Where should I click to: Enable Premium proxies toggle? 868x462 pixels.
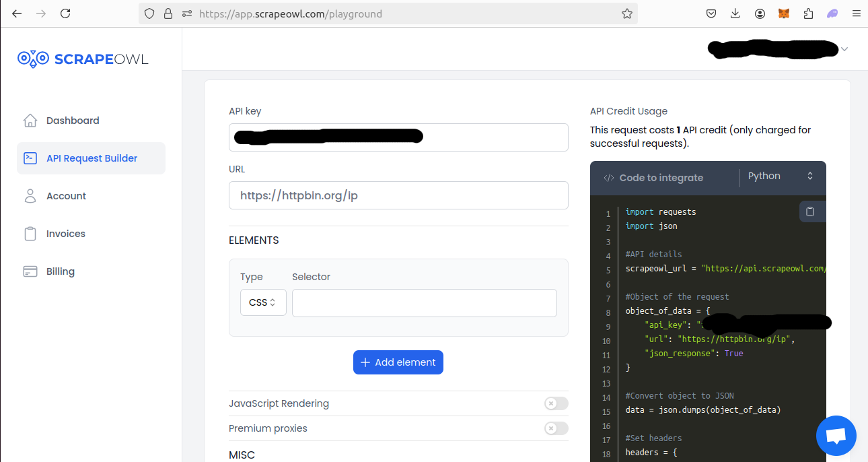[x=556, y=428]
